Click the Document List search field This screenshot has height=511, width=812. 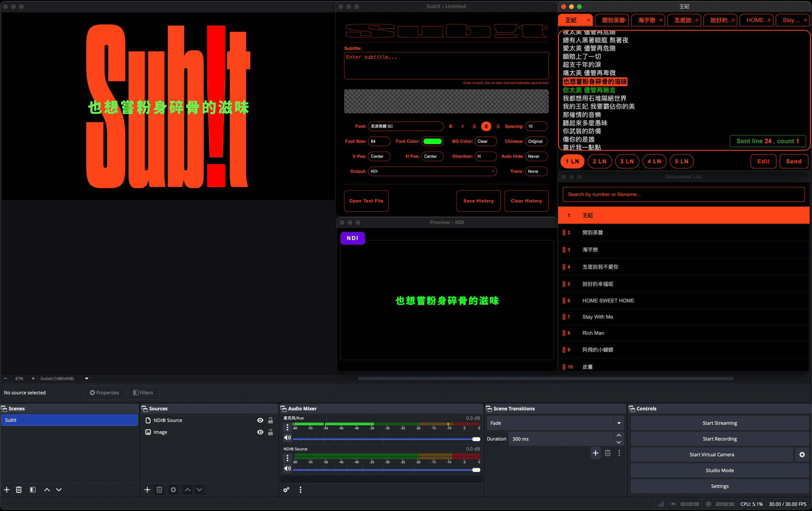pos(683,194)
